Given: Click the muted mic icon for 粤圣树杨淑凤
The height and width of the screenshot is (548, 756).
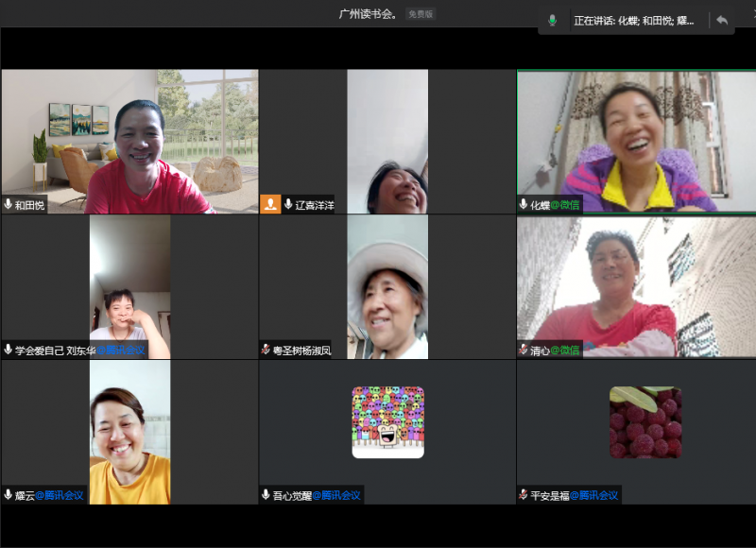Looking at the screenshot, I should pos(266,350).
